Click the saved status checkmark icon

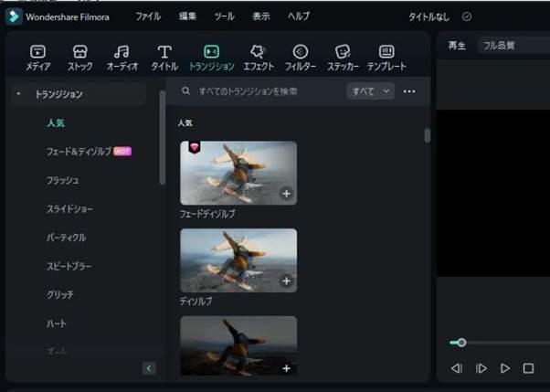467,16
